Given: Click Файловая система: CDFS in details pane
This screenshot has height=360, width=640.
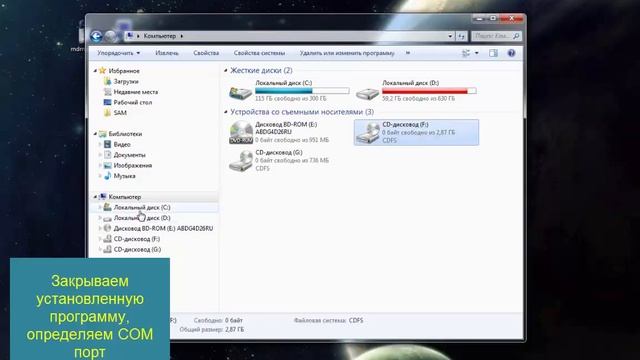Looking at the screenshot, I should coord(329,320).
